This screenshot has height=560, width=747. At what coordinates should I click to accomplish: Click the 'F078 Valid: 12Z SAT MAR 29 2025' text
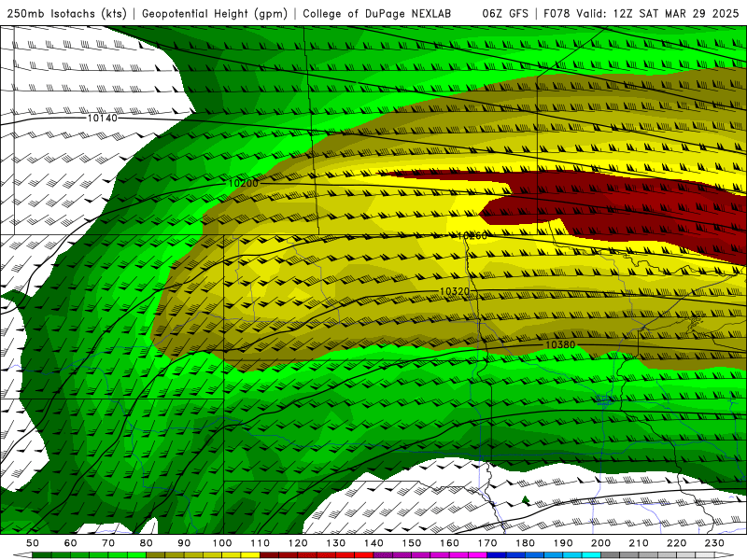tap(641, 13)
